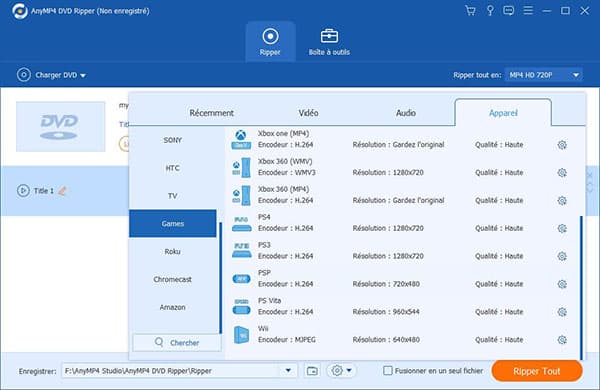Click the PS3 console icon
Screen dimensions: 600x390
coord(242,251)
